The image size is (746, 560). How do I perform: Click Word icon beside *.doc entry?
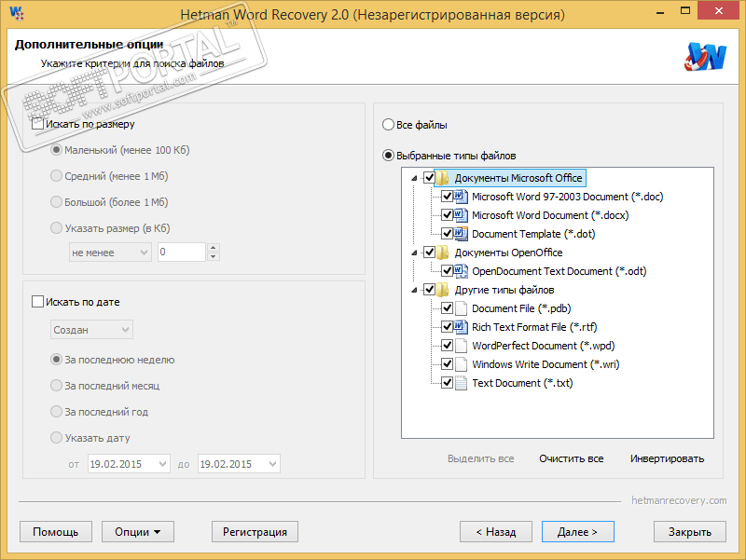coord(461,197)
